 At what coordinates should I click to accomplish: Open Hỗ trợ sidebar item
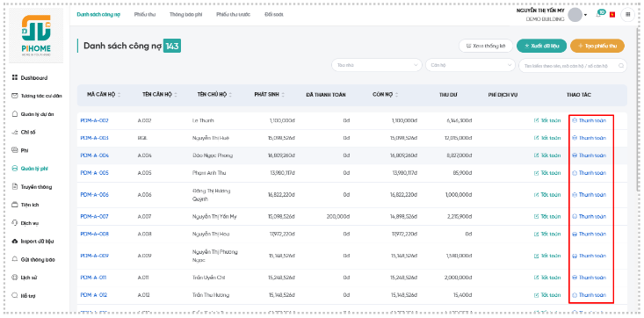[24, 295]
